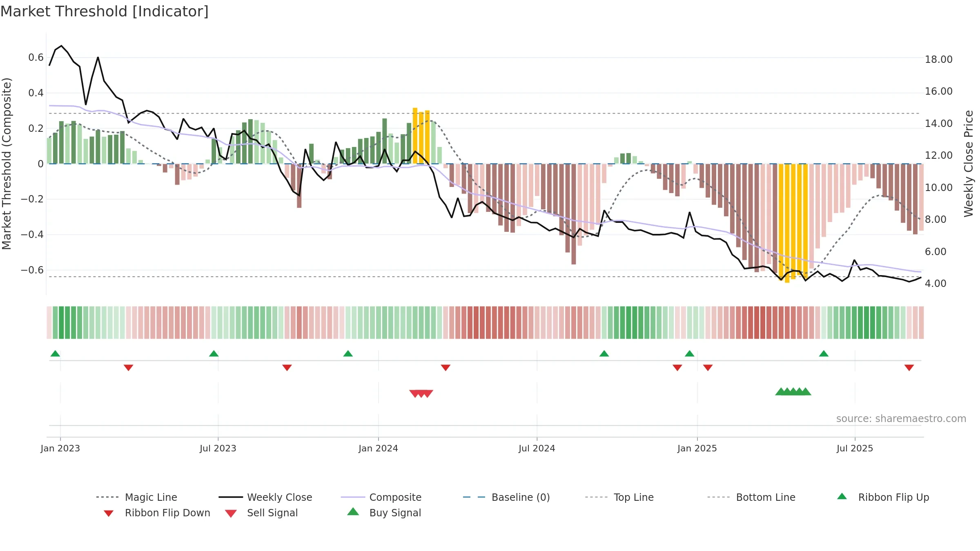Click the green triangle icon in Ribbon Flip Up legend
980x551 pixels.
click(x=842, y=496)
